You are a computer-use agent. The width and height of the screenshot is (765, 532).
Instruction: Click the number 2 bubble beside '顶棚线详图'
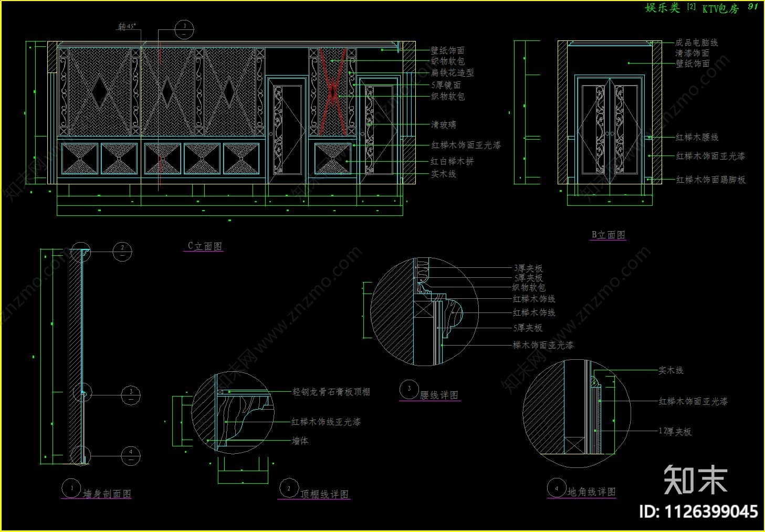pyautogui.click(x=288, y=488)
